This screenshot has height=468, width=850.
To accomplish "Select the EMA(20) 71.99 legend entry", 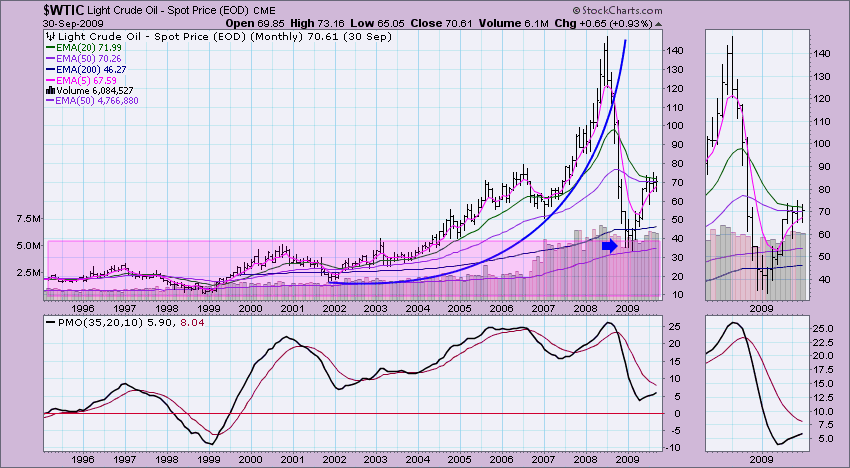I will pyautogui.click(x=89, y=48).
